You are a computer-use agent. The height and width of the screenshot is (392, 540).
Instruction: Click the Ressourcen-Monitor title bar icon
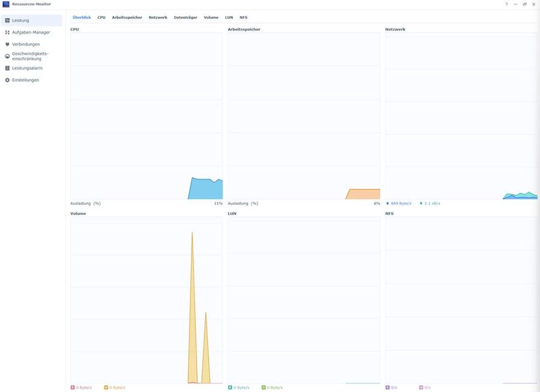click(5, 3)
